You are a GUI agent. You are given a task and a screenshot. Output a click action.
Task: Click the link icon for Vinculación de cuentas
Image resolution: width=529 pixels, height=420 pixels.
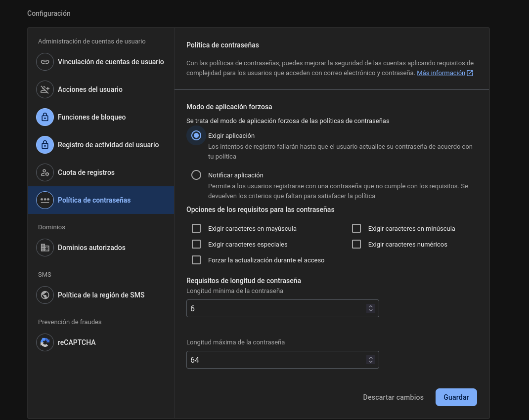coord(45,62)
